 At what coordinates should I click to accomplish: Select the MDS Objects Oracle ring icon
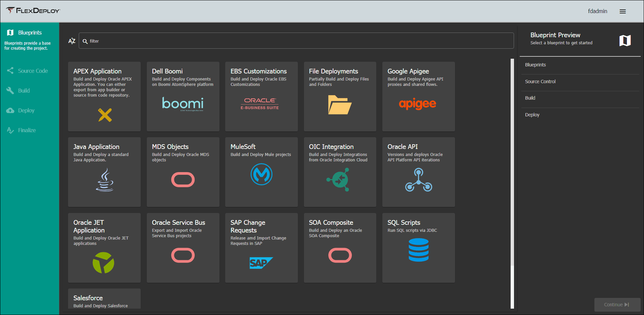click(183, 180)
